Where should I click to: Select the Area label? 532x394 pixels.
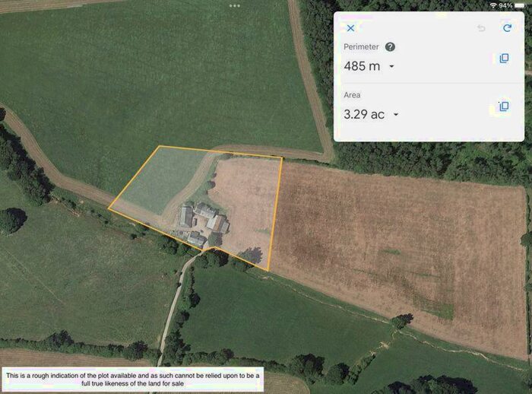tap(352, 95)
